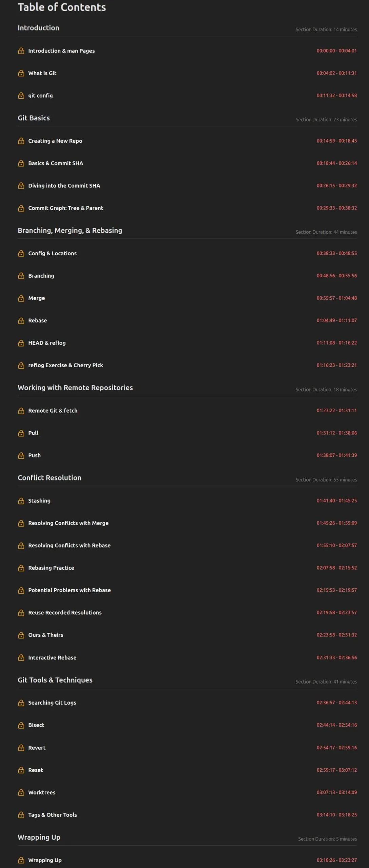The image size is (369, 868).
Task: Jump to timestamp 01:38:07 - 01:41:39 for Push
Action: [x=336, y=455]
